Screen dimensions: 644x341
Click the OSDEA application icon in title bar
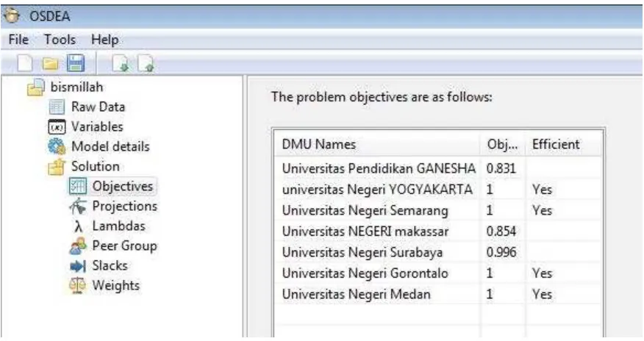tap(11, 15)
